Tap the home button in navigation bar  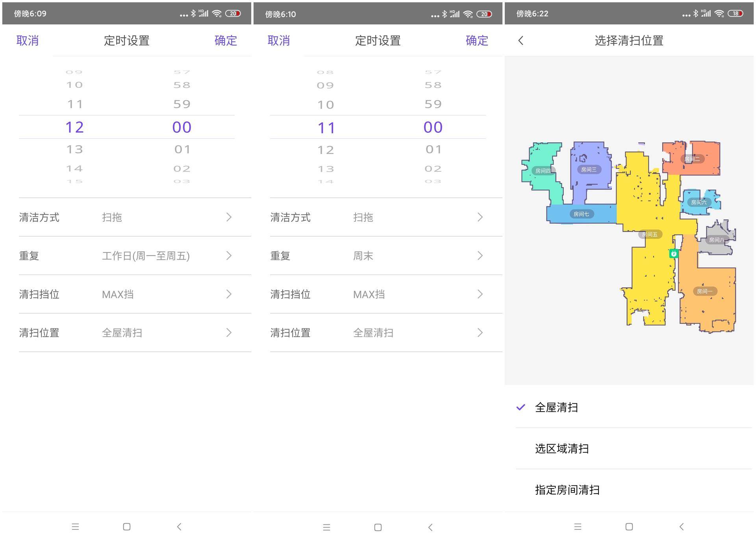(x=378, y=527)
